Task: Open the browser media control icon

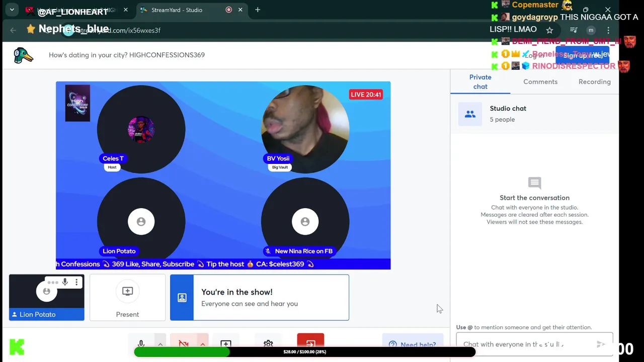Action: tap(574, 30)
